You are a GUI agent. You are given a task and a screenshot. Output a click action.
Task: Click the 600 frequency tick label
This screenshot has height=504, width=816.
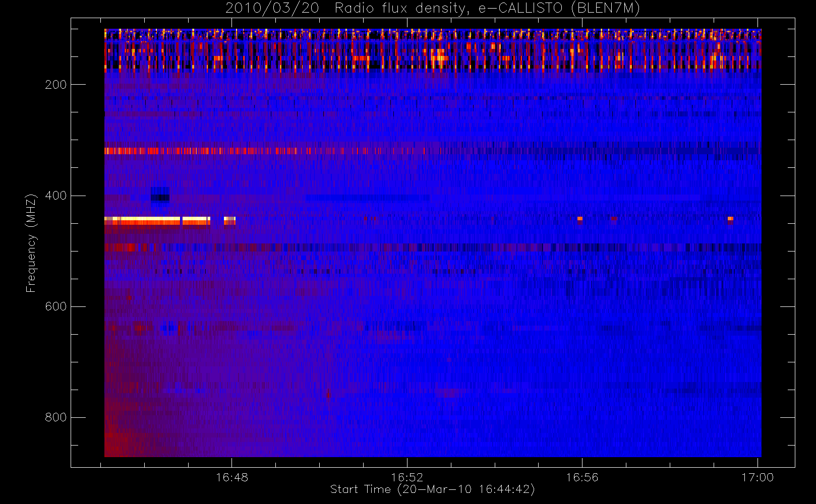click(55, 306)
